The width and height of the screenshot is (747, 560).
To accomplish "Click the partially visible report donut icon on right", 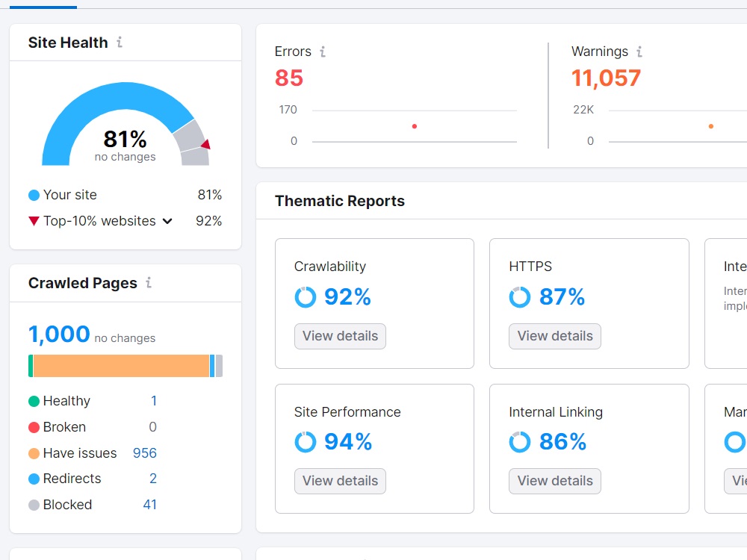I will [x=734, y=442].
